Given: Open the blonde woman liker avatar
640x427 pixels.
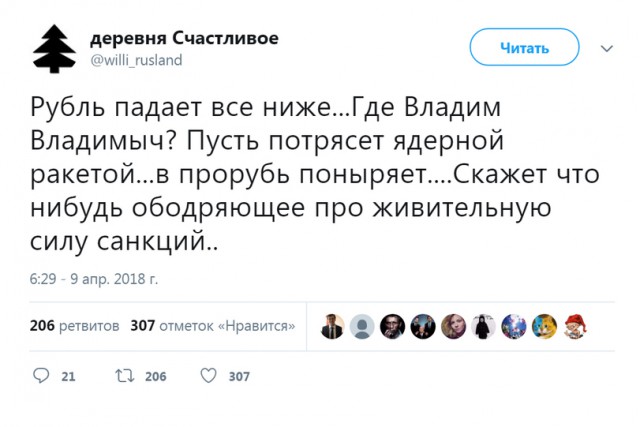Looking at the screenshot, I should pos(451,325).
